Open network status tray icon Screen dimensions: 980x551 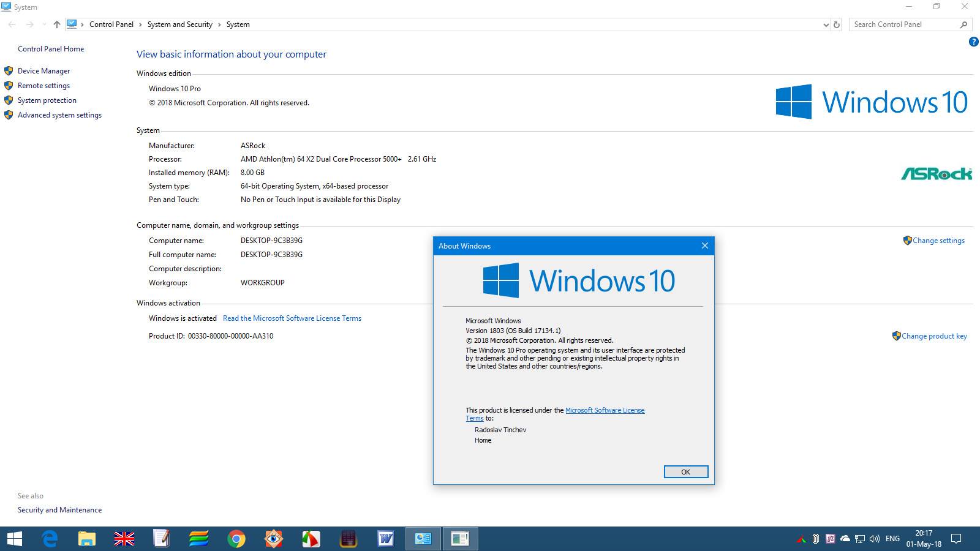pos(860,539)
